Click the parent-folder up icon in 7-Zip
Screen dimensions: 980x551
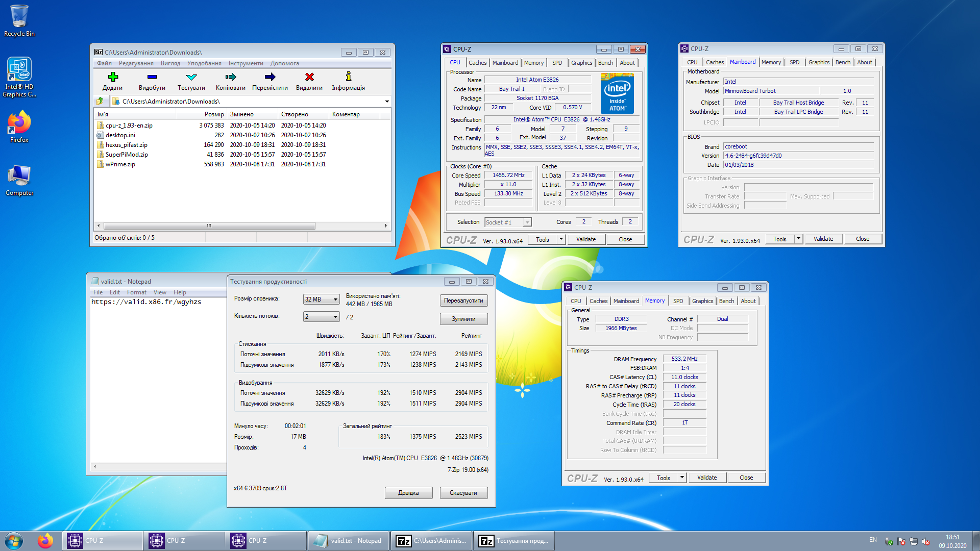[100, 101]
